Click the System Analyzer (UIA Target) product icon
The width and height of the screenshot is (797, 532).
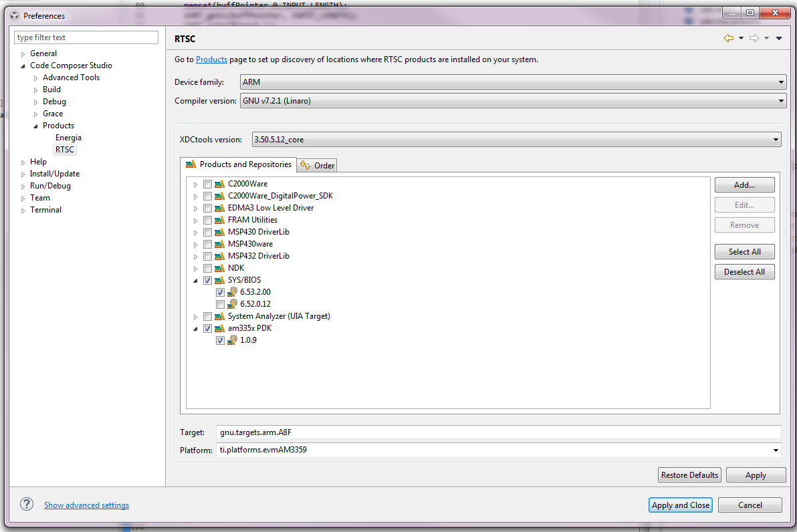coord(219,316)
